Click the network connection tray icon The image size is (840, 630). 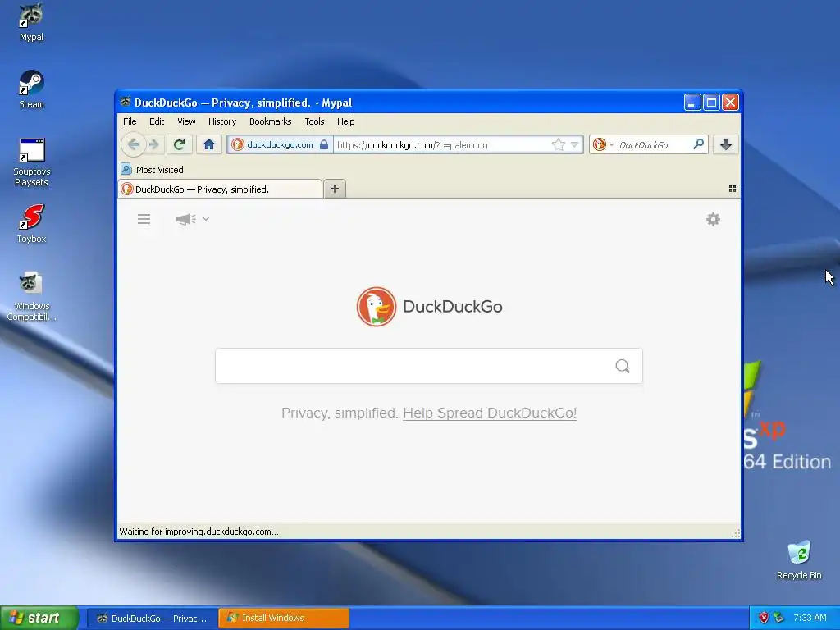[x=778, y=619]
